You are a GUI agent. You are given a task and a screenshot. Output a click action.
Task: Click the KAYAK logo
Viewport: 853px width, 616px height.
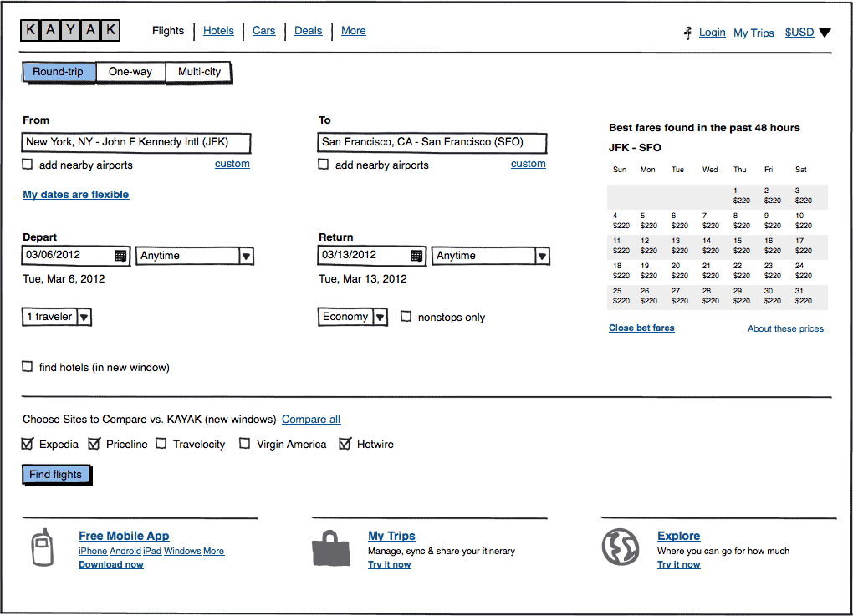pos(70,30)
